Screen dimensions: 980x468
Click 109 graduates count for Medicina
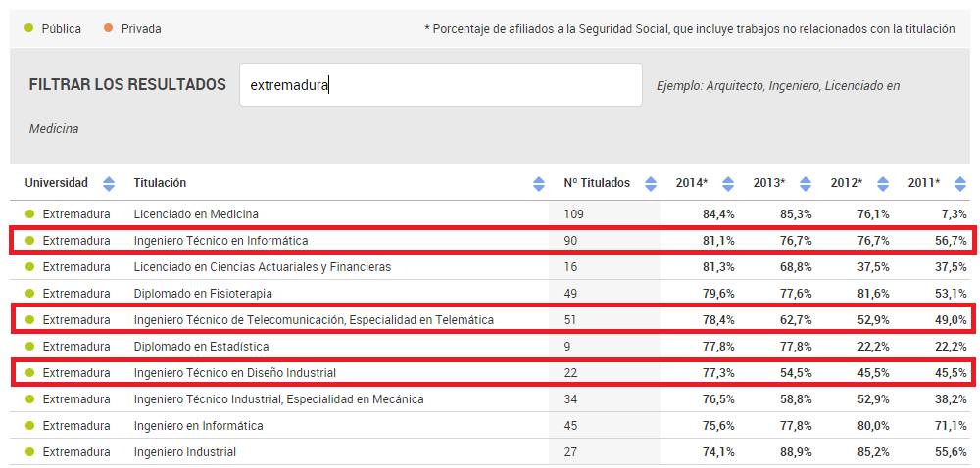573,214
